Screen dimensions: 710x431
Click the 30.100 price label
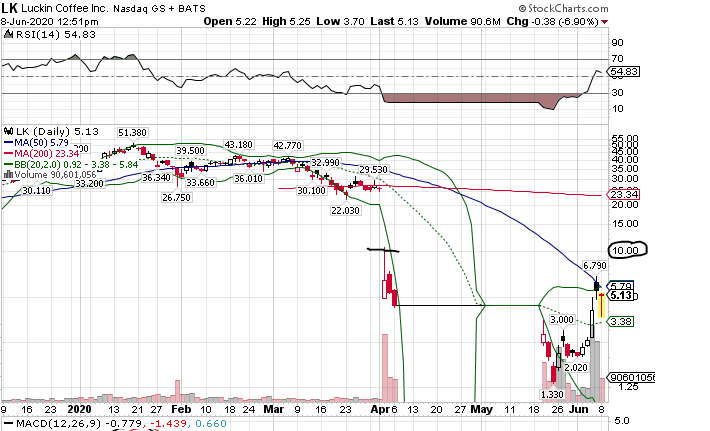[x=312, y=191]
